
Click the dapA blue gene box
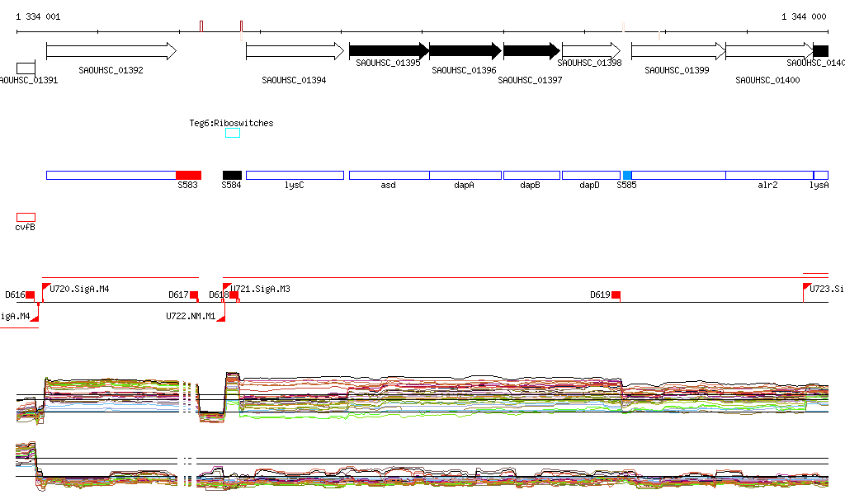(465, 176)
